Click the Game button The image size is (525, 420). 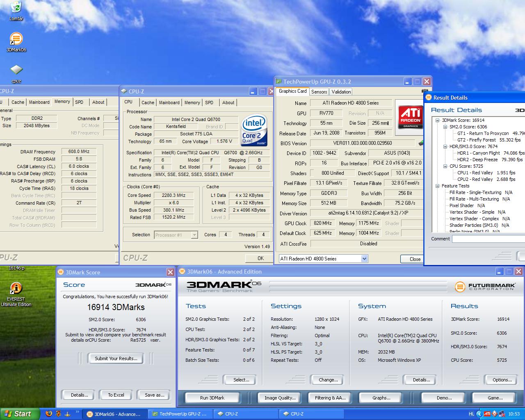click(x=495, y=398)
